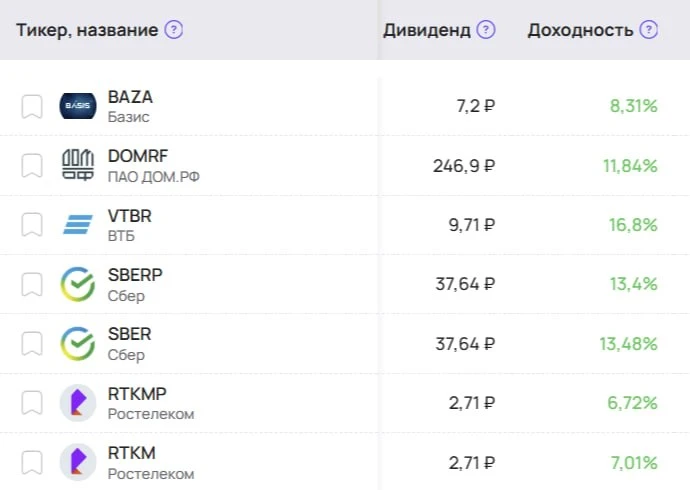Click the yield value 16,8%
690x490 pixels.
tap(633, 225)
